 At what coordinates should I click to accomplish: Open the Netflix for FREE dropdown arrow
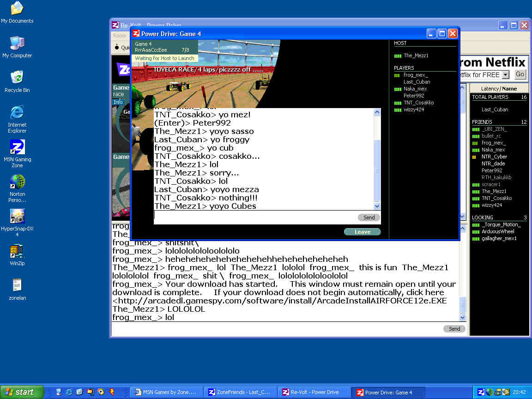[x=506, y=75]
